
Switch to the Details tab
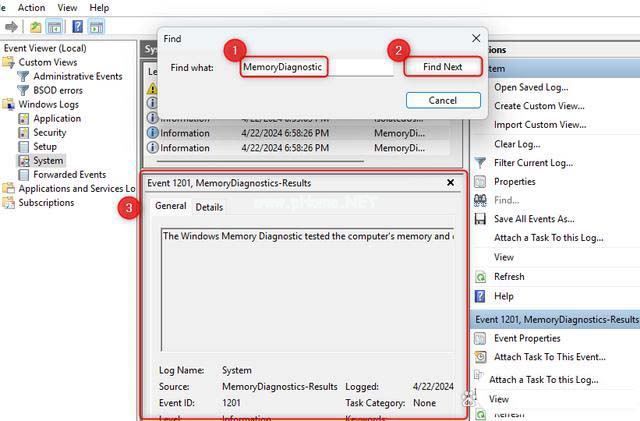point(209,207)
